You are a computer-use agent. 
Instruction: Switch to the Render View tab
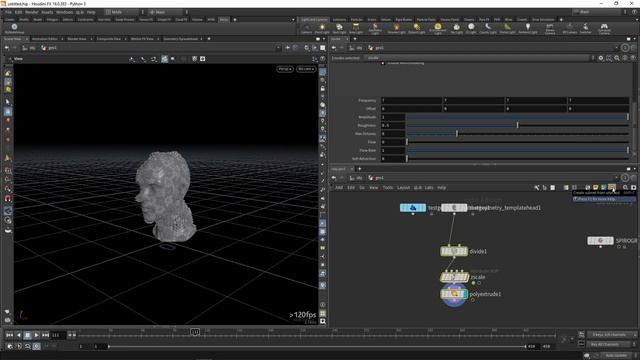[77, 39]
